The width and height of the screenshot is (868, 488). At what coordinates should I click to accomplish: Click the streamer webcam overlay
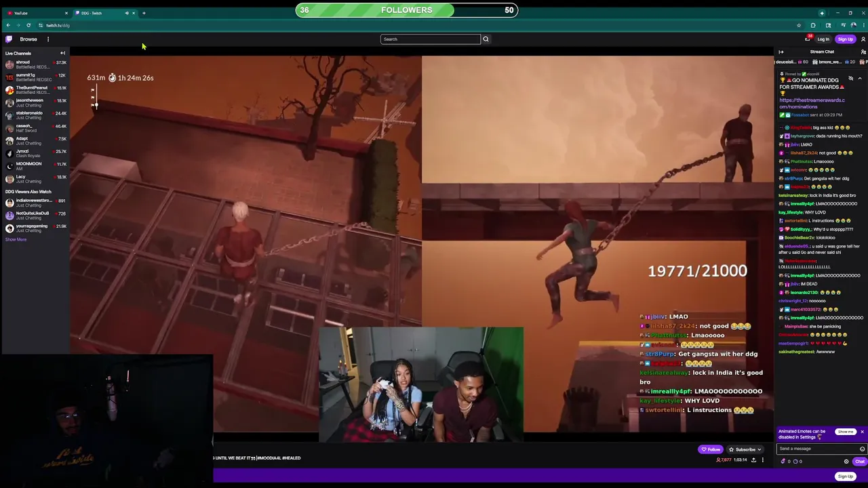tap(421, 384)
